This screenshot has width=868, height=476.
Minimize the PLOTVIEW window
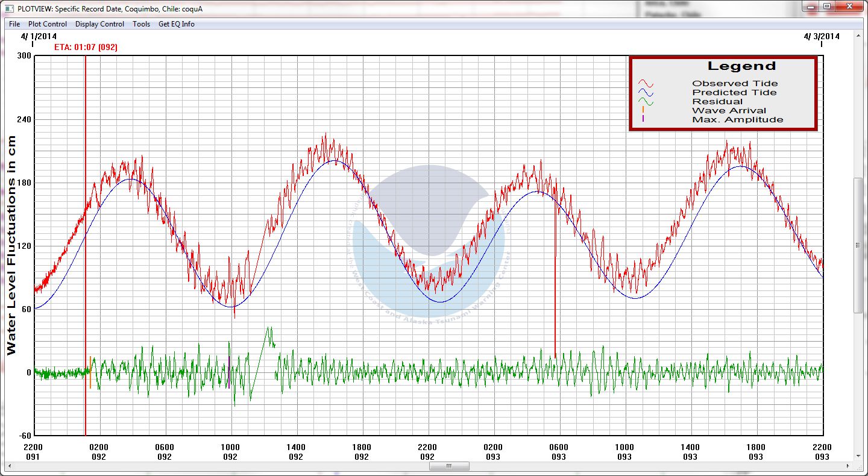(811, 6)
